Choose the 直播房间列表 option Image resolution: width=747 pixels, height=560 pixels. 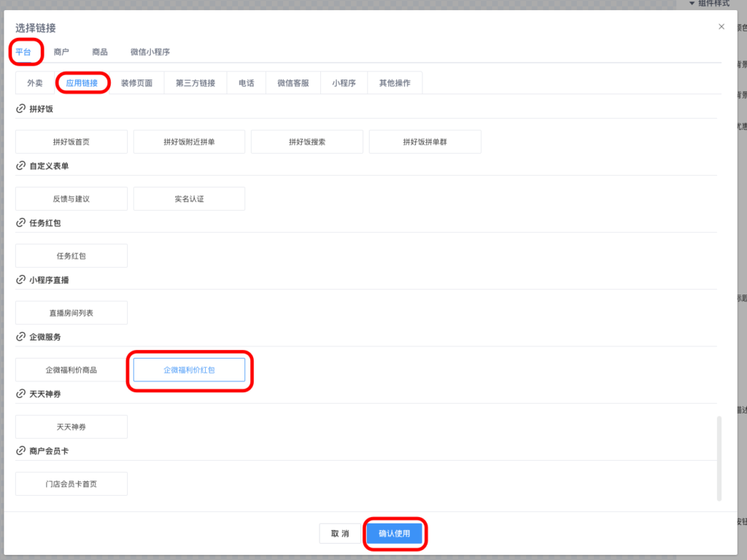71,313
